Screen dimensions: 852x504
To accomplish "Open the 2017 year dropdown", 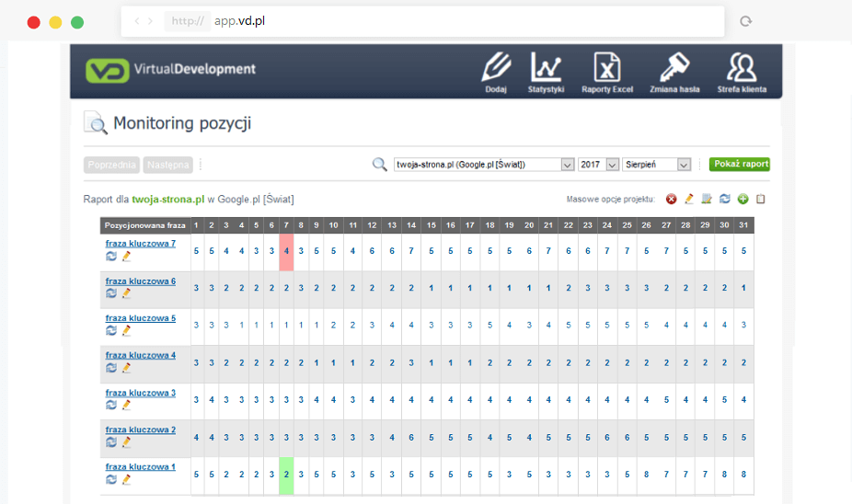I will 598,164.
